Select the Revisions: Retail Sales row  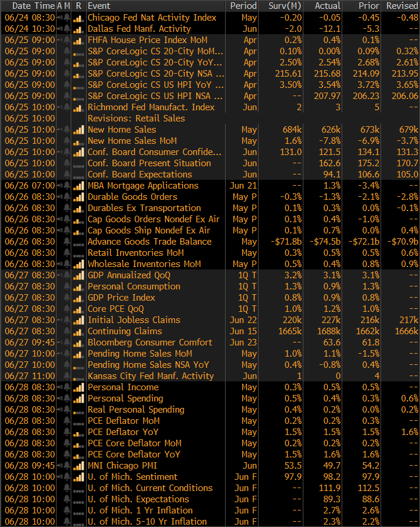[136, 118]
